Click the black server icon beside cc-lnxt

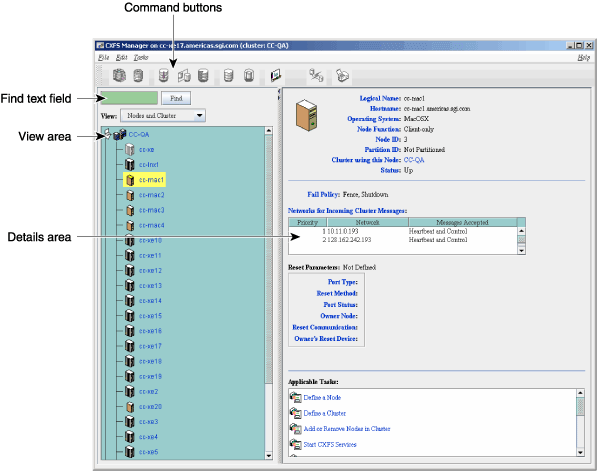click(x=130, y=164)
